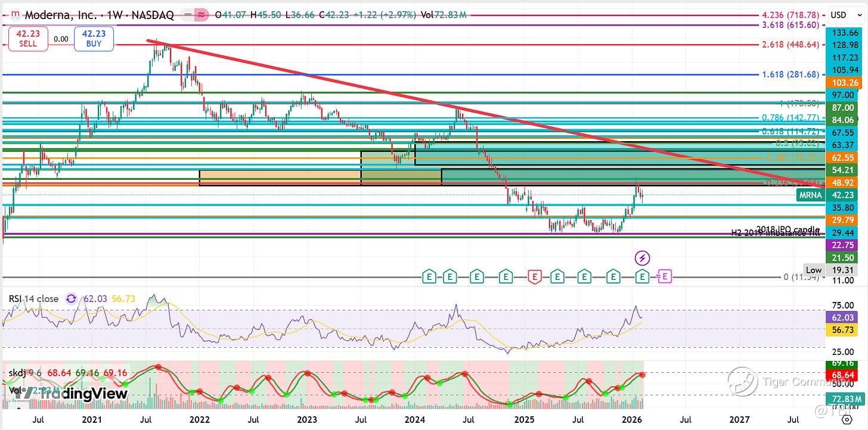Click the 0.786 (142.77) Fibonacci level label
Screen dimensions: 868x430
pos(791,118)
